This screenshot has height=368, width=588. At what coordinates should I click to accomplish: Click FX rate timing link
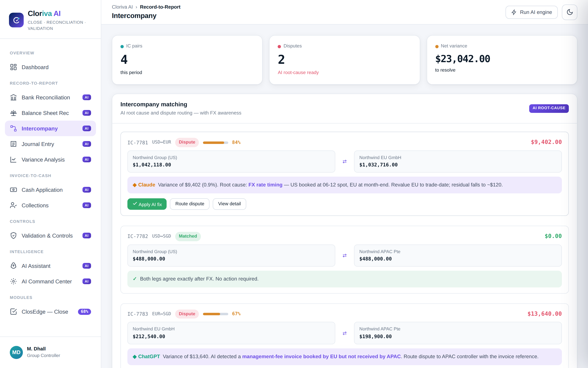(265, 185)
